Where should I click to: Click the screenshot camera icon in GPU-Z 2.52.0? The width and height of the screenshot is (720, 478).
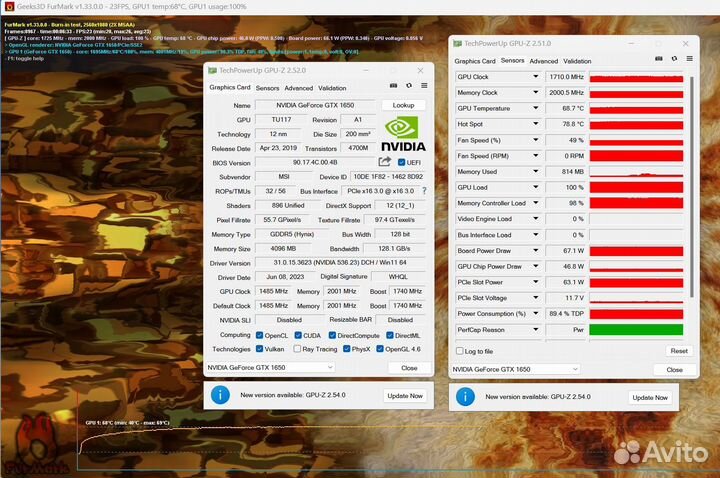pos(393,86)
